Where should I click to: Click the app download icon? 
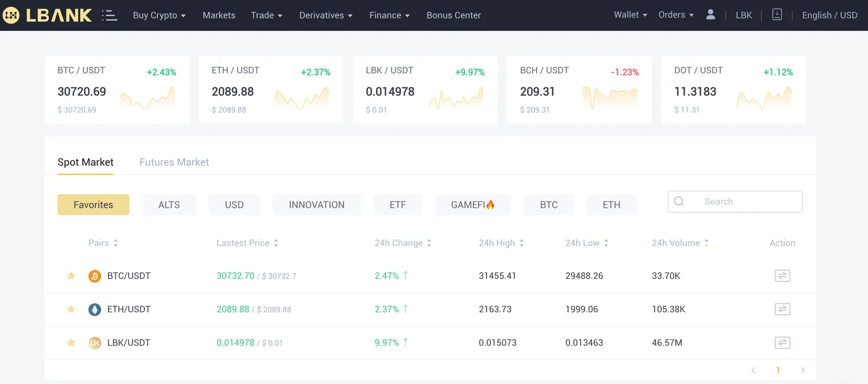click(777, 15)
